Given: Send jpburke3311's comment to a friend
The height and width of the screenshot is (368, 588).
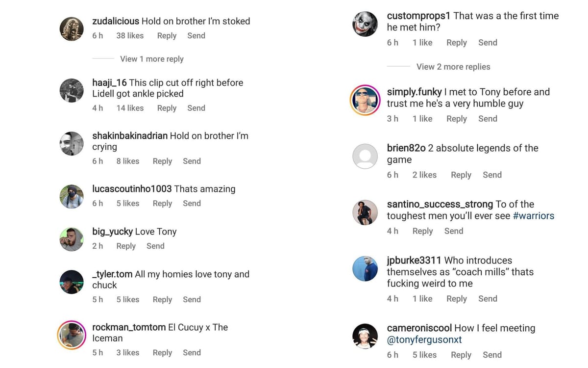Looking at the screenshot, I should click(x=488, y=298).
